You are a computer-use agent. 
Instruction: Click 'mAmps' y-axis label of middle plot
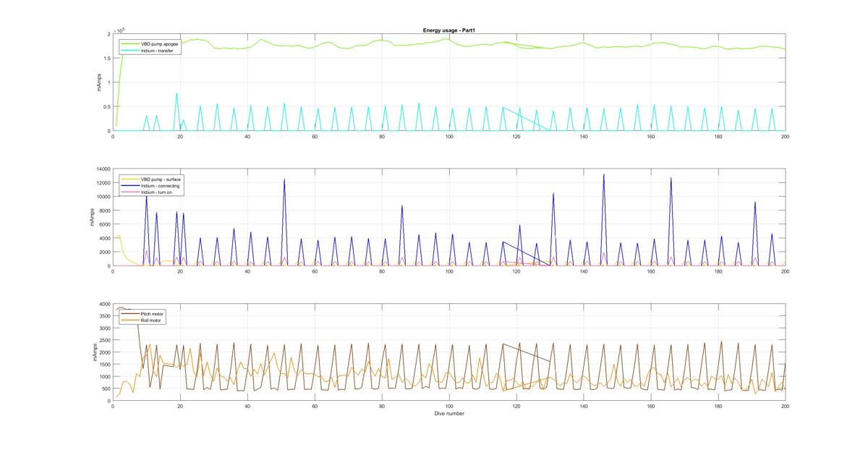click(92, 217)
